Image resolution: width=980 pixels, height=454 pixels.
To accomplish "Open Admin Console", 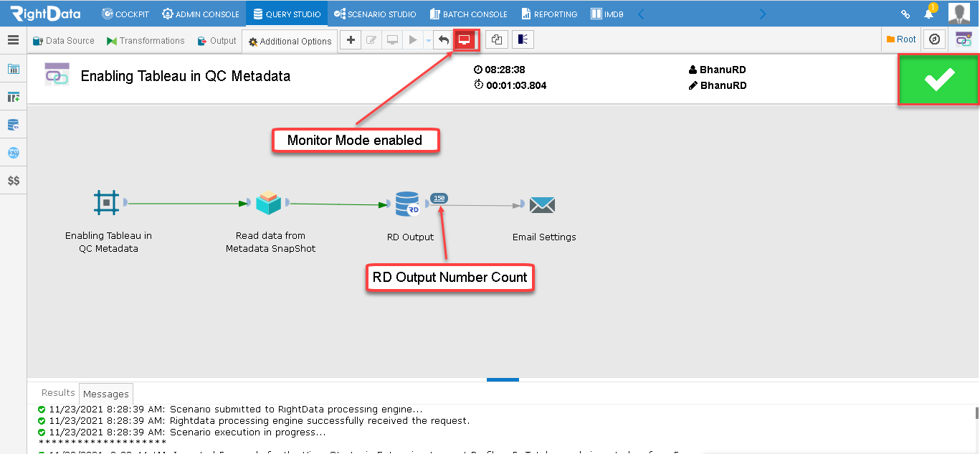I will tap(201, 14).
